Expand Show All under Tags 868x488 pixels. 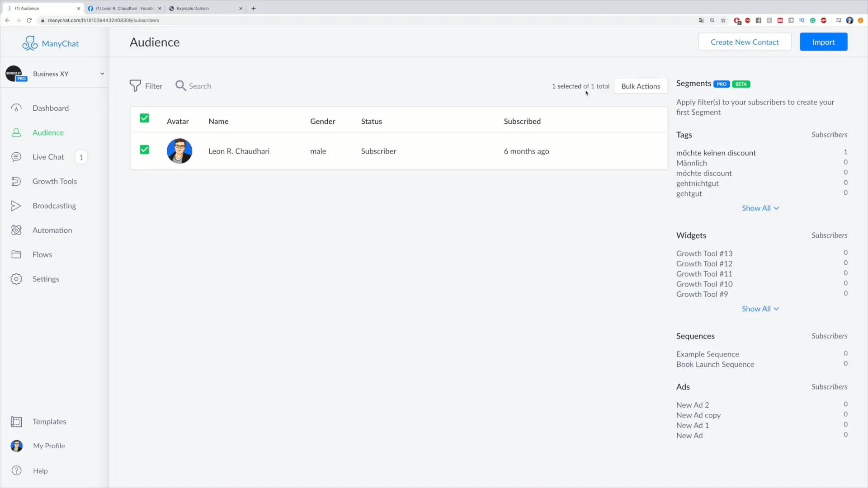tap(760, 208)
